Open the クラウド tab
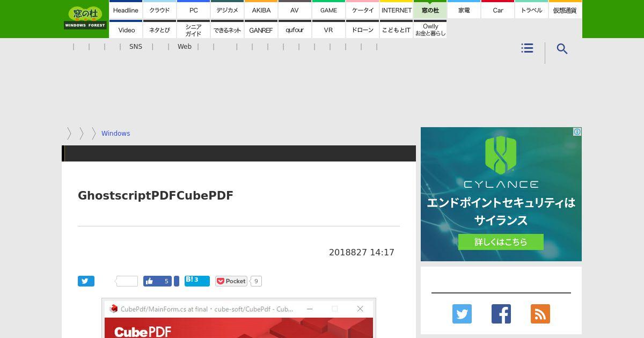Image resolution: width=644 pixels, height=338 pixels. click(x=159, y=9)
